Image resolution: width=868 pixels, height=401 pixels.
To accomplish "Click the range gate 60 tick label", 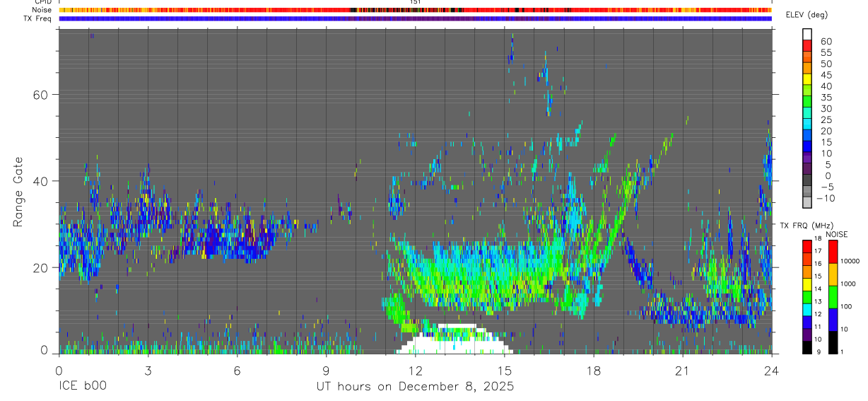I will point(42,95).
